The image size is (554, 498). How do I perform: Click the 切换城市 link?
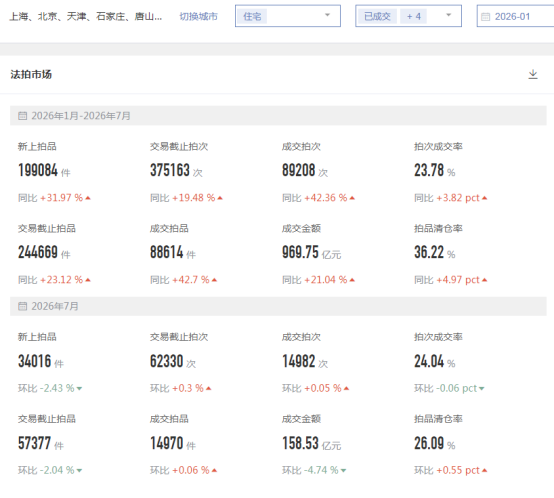click(199, 17)
